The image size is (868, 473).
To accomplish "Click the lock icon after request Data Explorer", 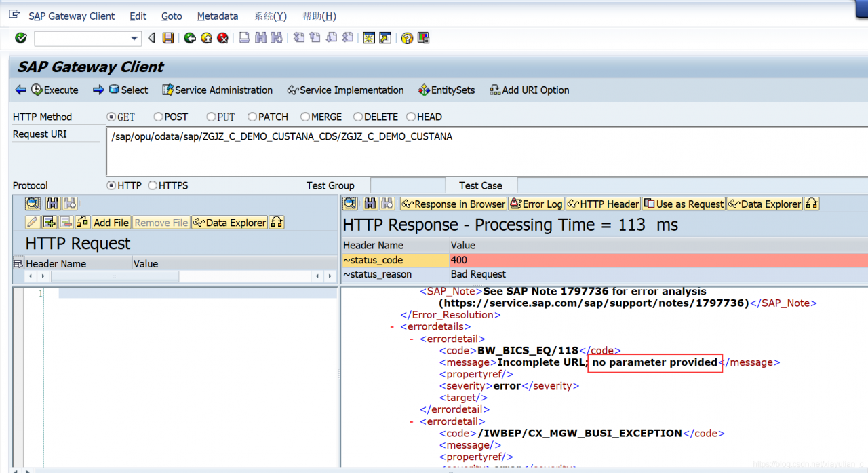I will [276, 223].
